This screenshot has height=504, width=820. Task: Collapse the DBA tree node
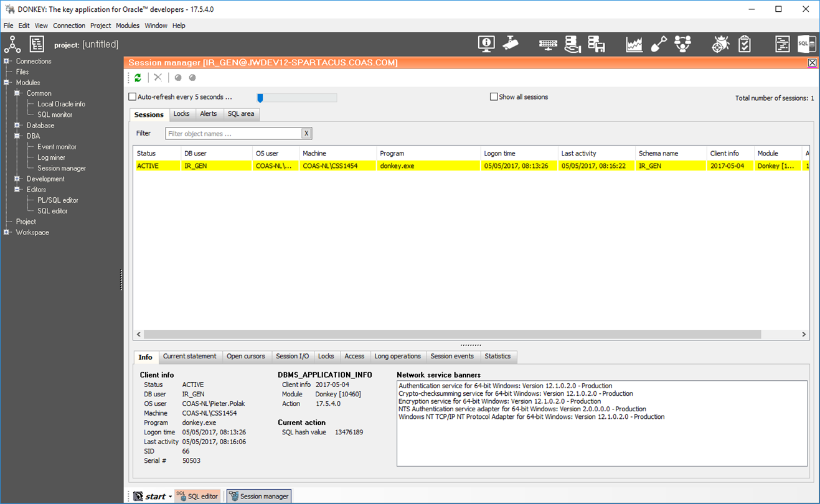(17, 136)
